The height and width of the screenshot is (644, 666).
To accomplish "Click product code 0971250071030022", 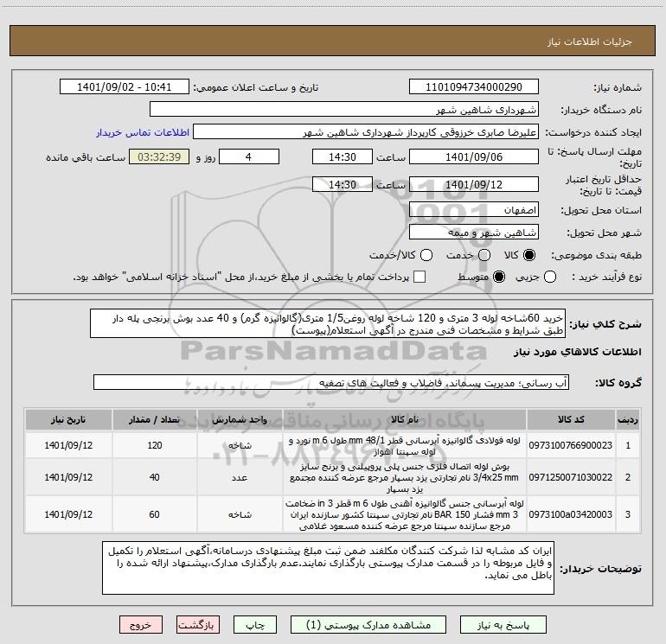I will 571,477.
